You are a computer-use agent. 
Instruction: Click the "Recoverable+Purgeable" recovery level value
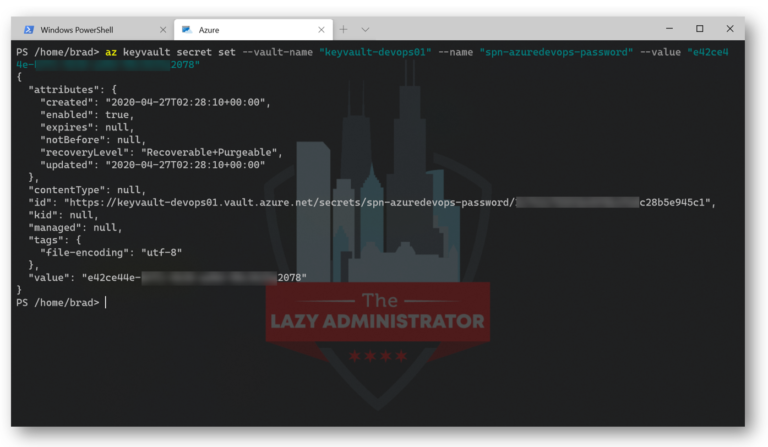(x=209, y=152)
